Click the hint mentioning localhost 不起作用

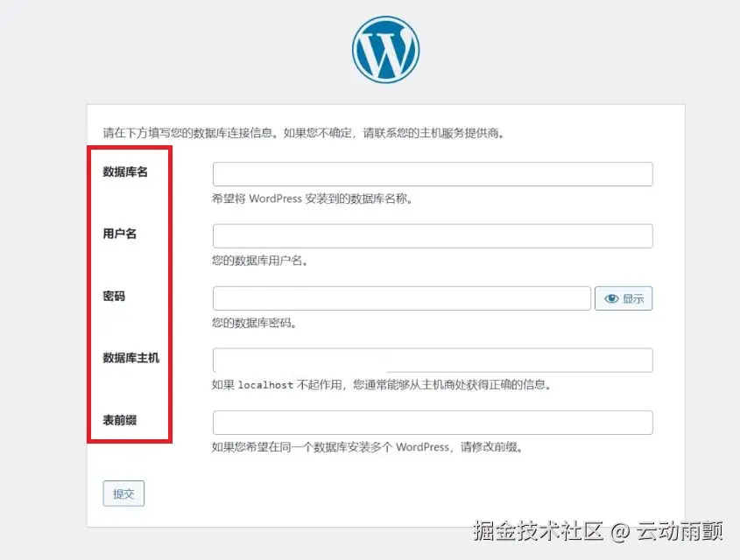pyautogui.click(x=381, y=385)
